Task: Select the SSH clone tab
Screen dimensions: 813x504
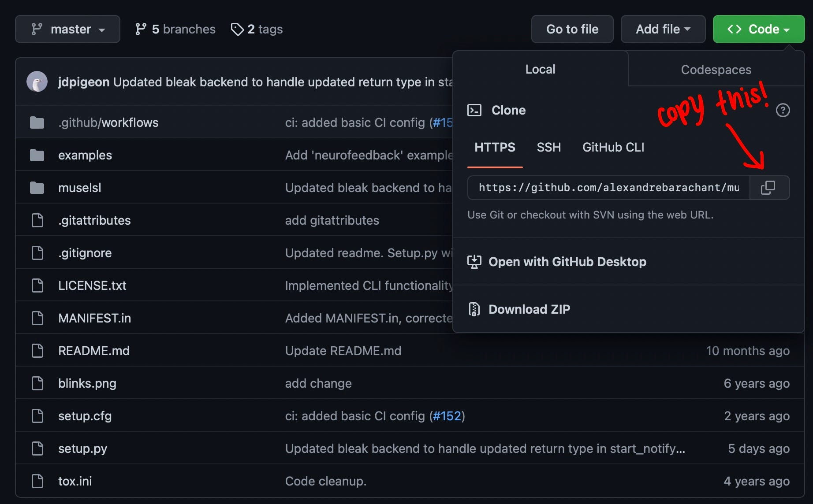Action: [x=548, y=147]
